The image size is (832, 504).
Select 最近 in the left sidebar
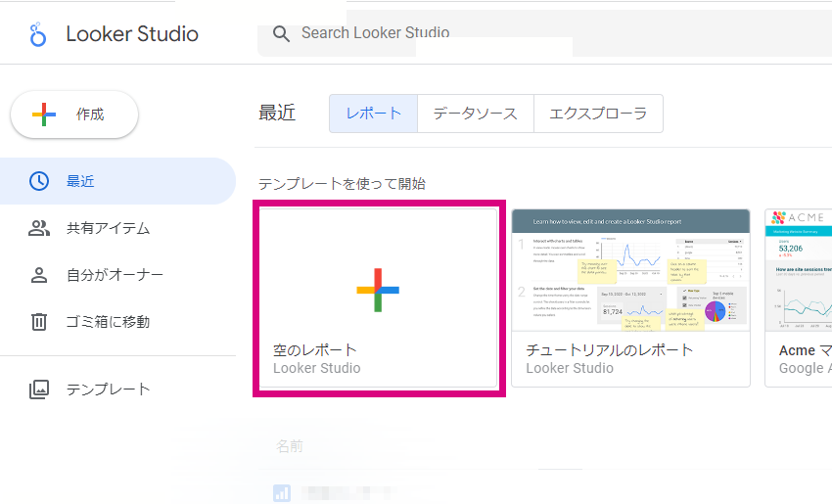(117, 181)
